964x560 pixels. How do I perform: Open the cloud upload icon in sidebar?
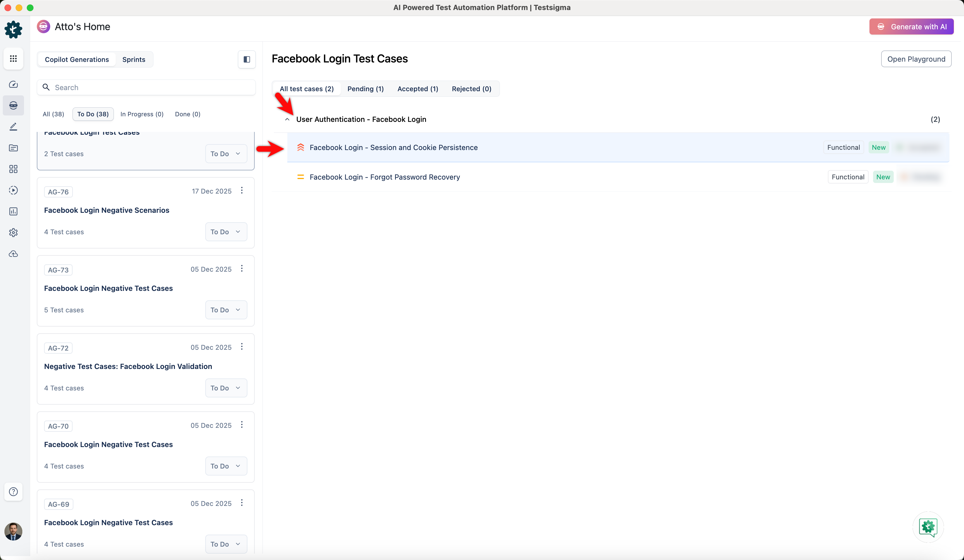[x=13, y=254]
